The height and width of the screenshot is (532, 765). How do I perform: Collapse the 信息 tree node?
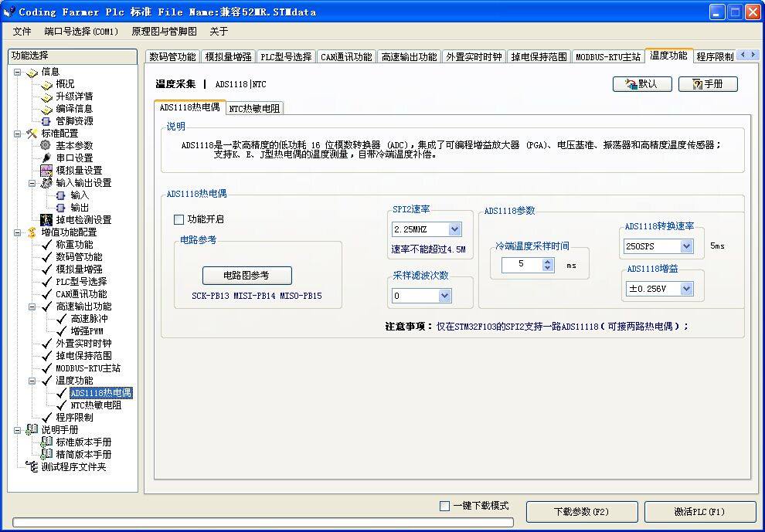tap(18, 72)
